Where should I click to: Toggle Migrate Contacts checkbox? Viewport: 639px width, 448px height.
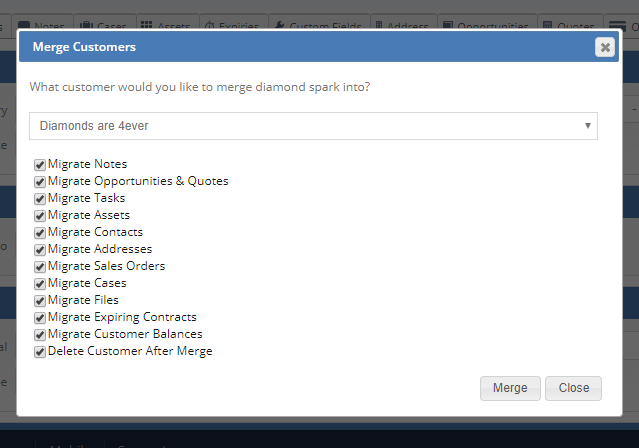(x=40, y=233)
